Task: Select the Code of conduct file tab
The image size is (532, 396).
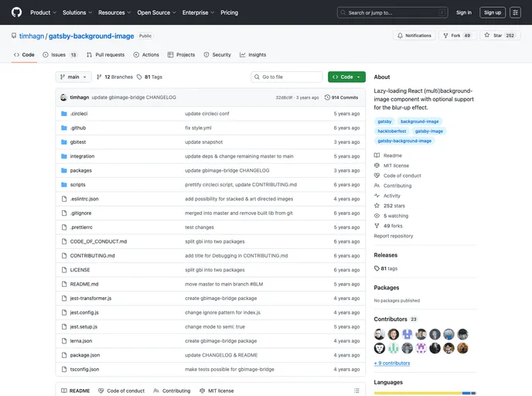Action: [x=121, y=391]
